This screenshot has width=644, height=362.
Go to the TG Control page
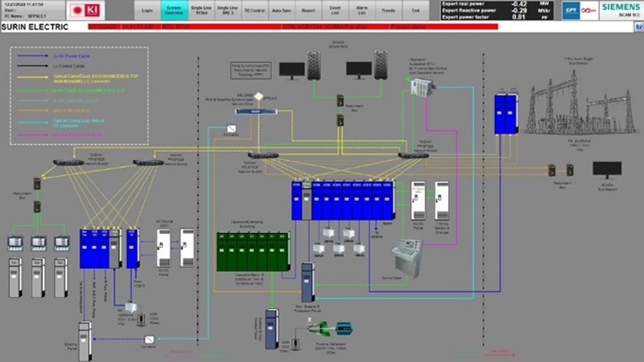pos(255,11)
